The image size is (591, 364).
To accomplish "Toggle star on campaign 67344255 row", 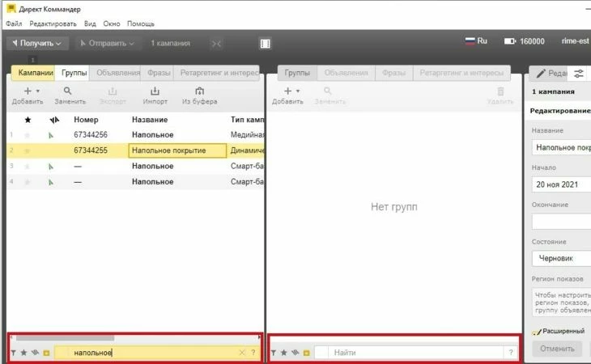I will tap(28, 151).
